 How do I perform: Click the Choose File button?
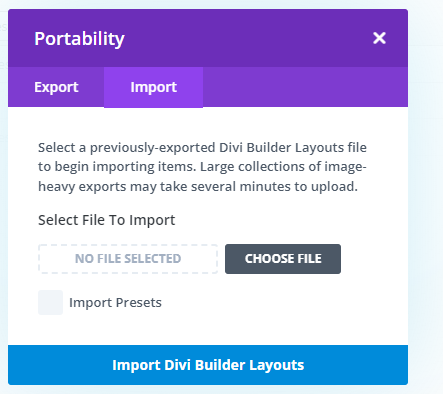coord(283,259)
